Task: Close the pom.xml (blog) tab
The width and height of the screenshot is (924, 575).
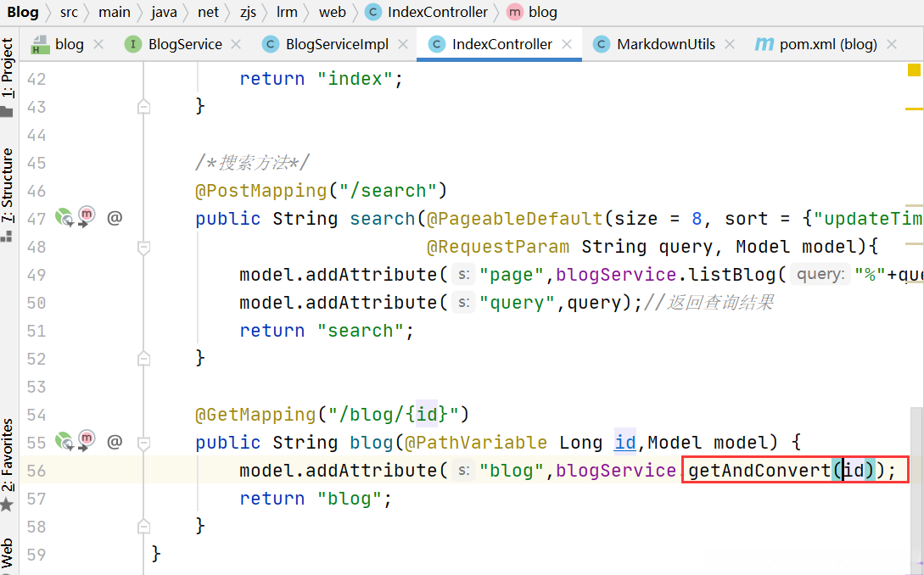Action: tap(892, 44)
